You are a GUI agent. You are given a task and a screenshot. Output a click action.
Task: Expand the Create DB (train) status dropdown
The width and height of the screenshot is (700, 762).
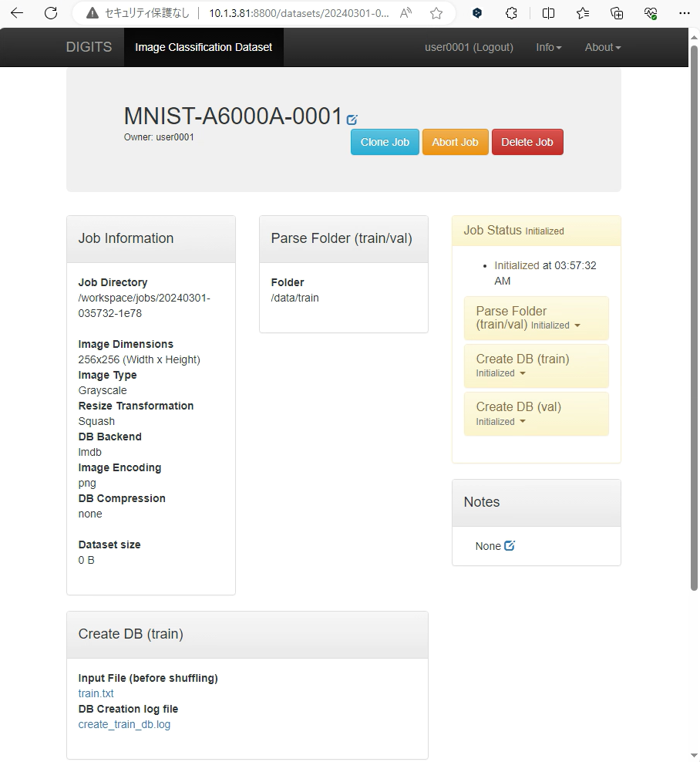(523, 373)
